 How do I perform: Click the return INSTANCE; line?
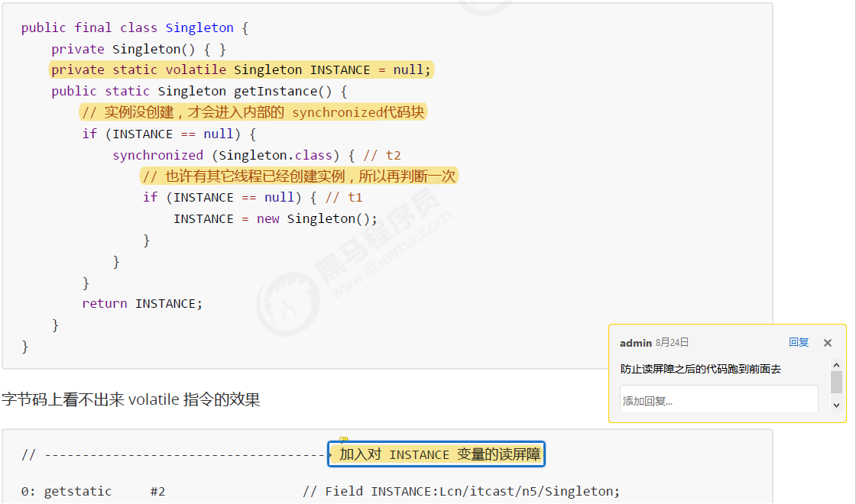point(142,303)
